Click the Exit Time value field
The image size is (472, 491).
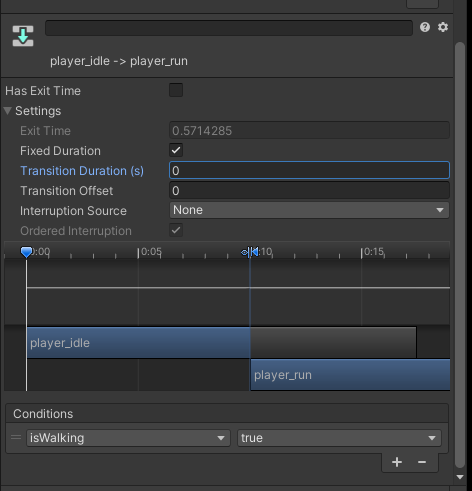coord(309,130)
